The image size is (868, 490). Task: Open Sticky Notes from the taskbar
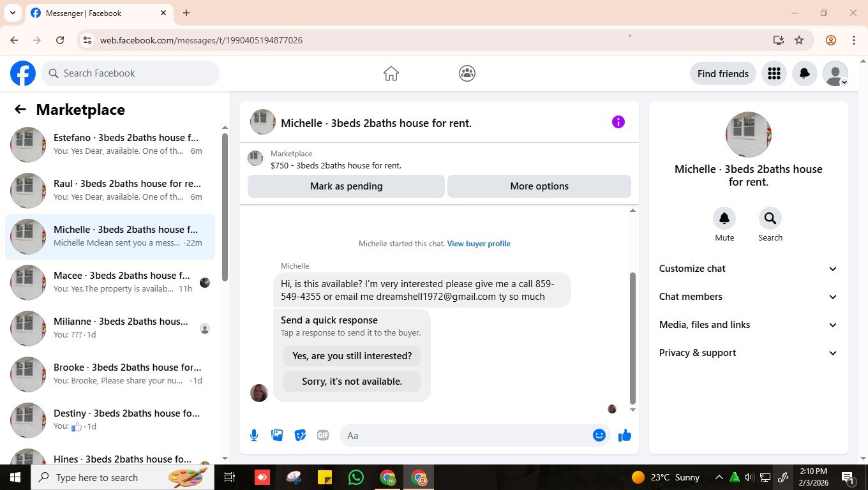pyautogui.click(x=325, y=477)
